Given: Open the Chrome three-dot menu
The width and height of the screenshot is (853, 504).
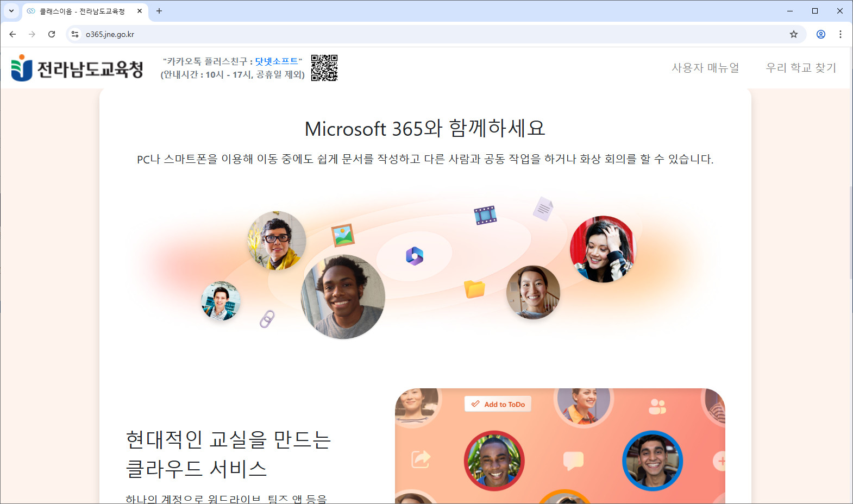Looking at the screenshot, I should point(841,34).
